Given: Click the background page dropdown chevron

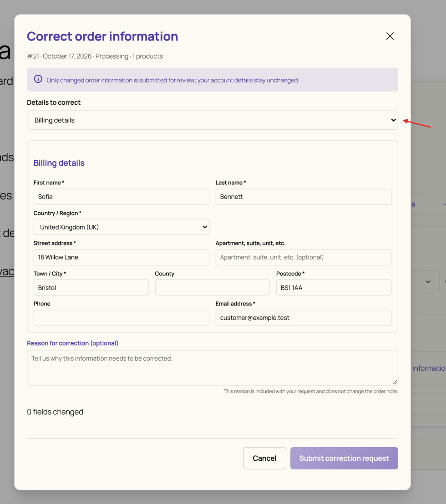Looking at the screenshot, I should (428, 281).
